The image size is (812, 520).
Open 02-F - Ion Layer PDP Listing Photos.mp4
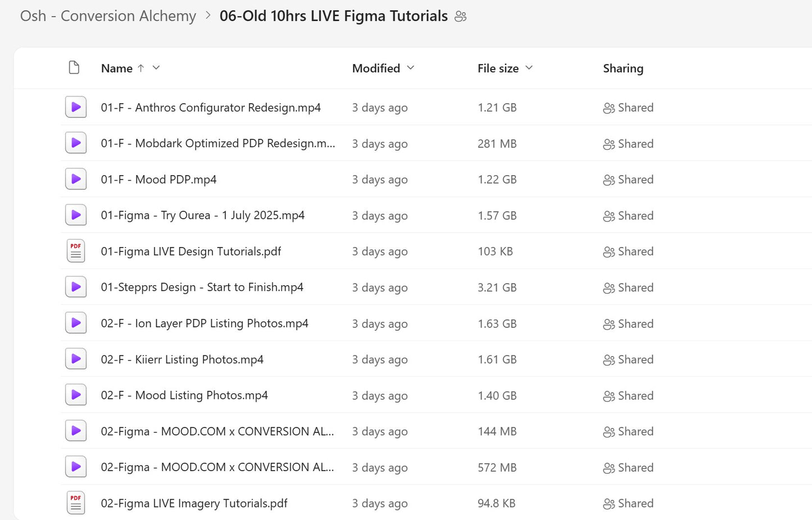click(x=205, y=323)
